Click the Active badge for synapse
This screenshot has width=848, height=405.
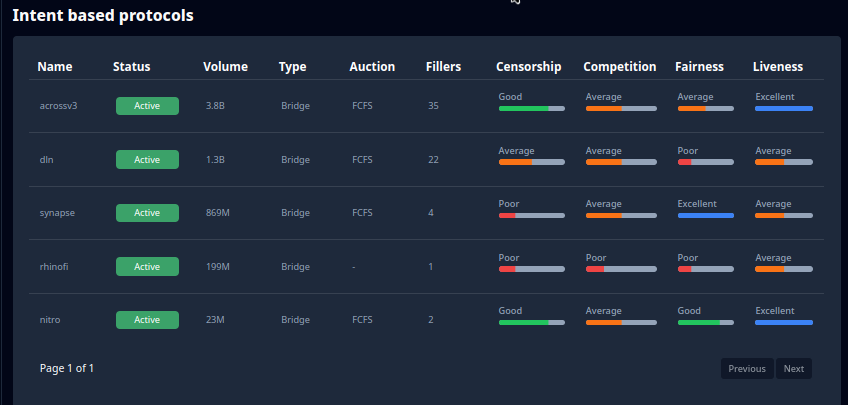[x=147, y=213]
